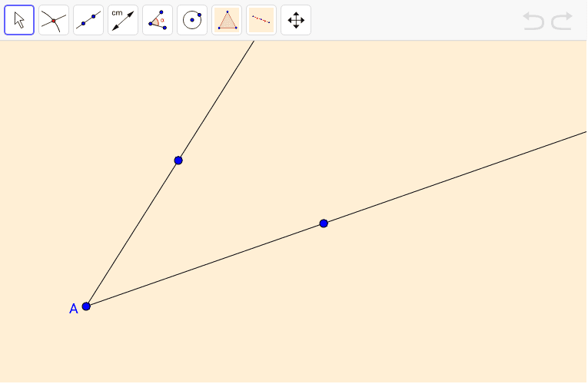Click the blue point on the upper ray
This screenshot has width=588, height=384.
click(178, 161)
